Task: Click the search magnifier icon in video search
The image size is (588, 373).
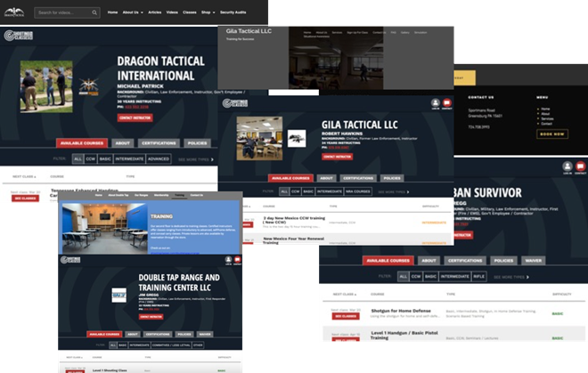Action: [94, 12]
